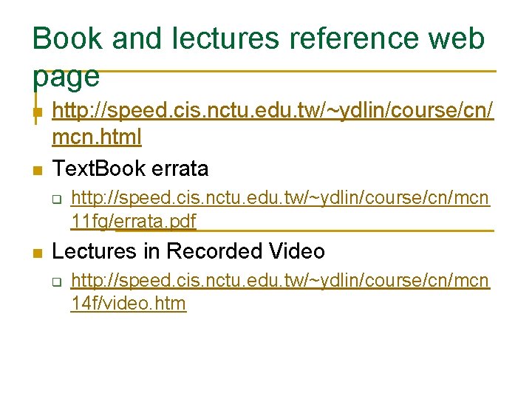
Task: Open the mcn14f video.htm lectures link
Action: [x=280, y=281]
